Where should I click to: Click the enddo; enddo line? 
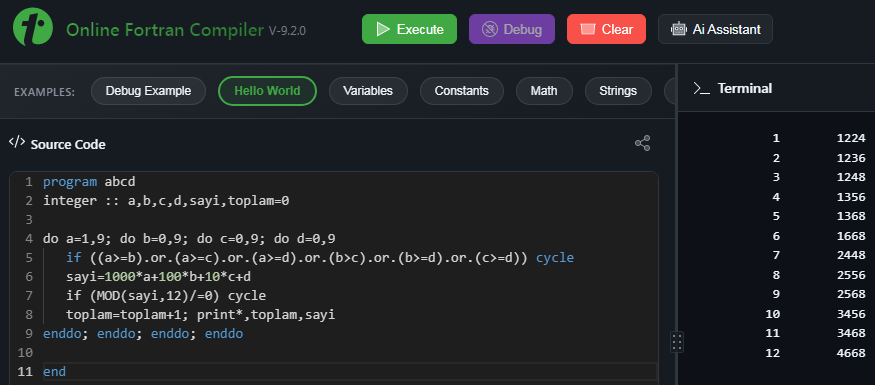click(x=143, y=334)
